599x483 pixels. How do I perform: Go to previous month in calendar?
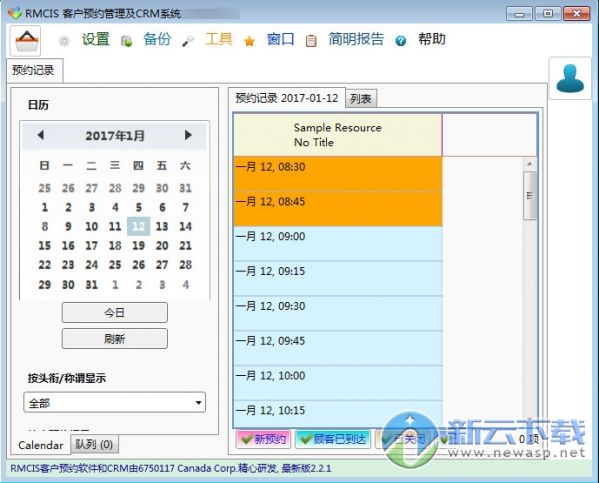40,135
